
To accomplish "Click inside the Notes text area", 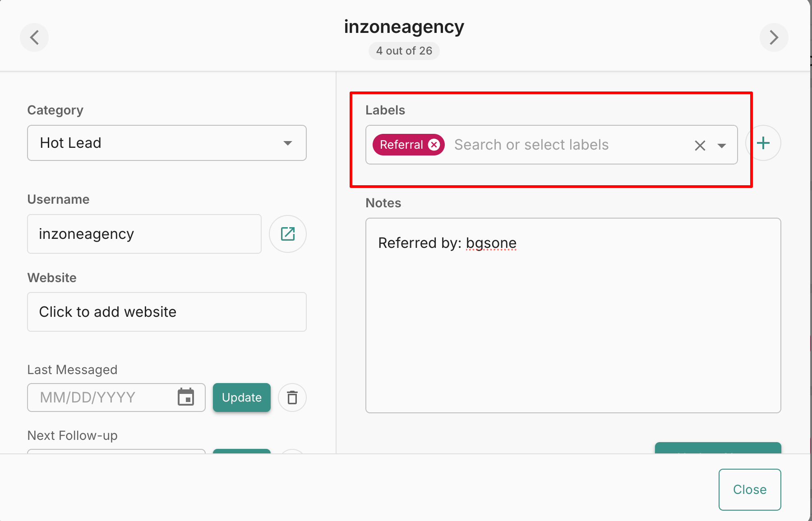I will pyautogui.click(x=573, y=324).
